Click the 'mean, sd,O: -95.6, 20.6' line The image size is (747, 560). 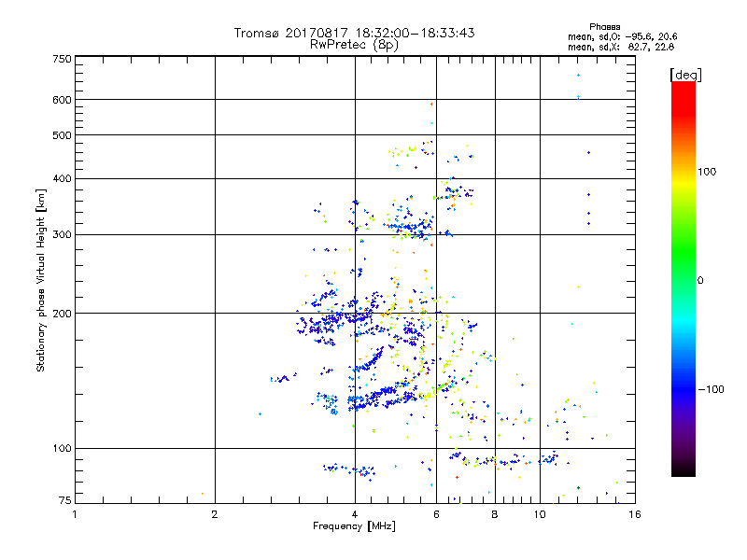coord(622,36)
